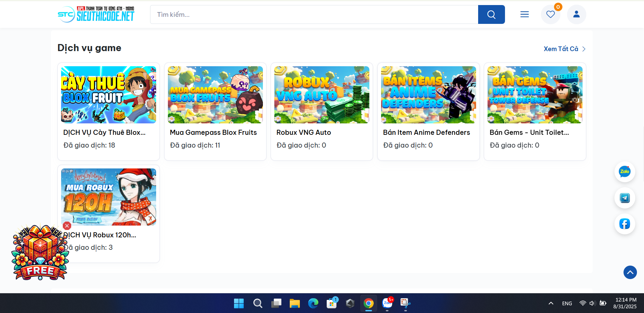Launch Microsoft Edge from taskbar

[x=313, y=303]
